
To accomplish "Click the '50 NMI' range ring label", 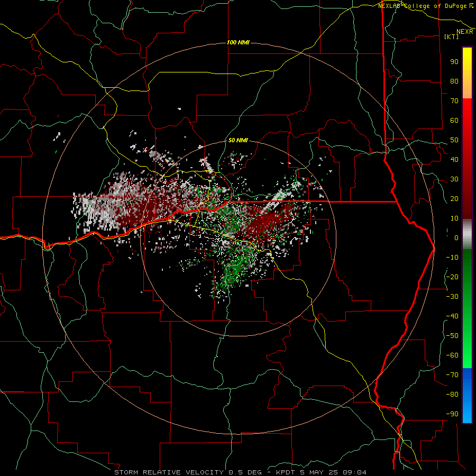I will pos(238,140).
